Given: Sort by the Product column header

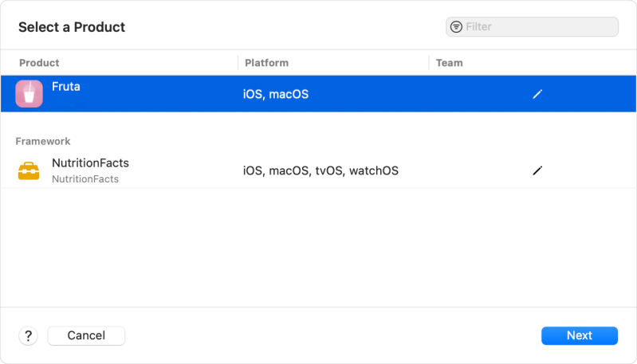Looking at the screenshot, I should (39, 63).
